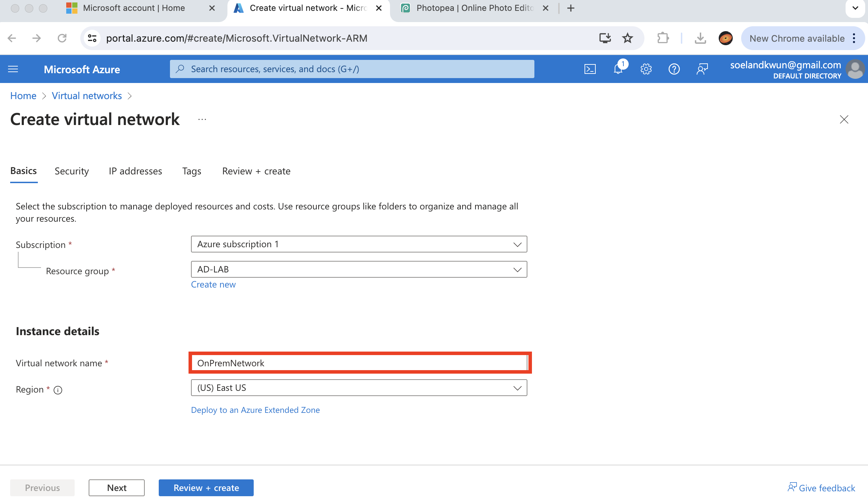Image resolution: width=868 pixels, height=499 pixels.
Task: Click the Review + create button
Action: pos(206,487)
